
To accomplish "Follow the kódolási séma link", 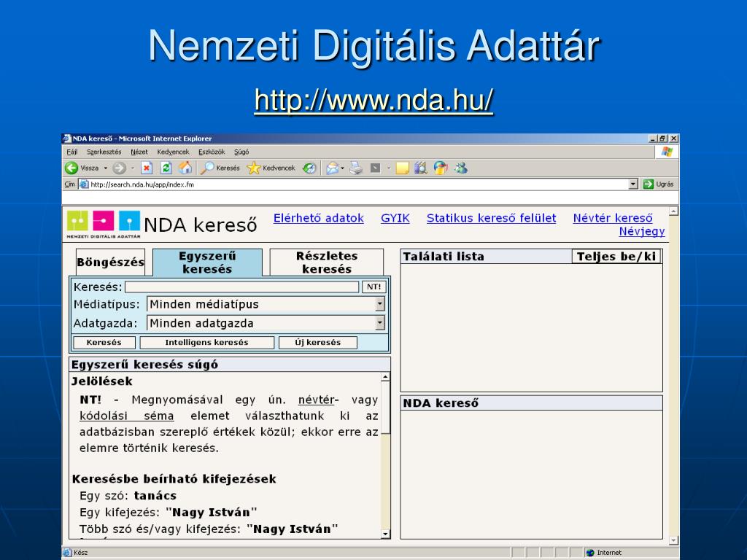I will pyautogui.click(x=127, y=416).
